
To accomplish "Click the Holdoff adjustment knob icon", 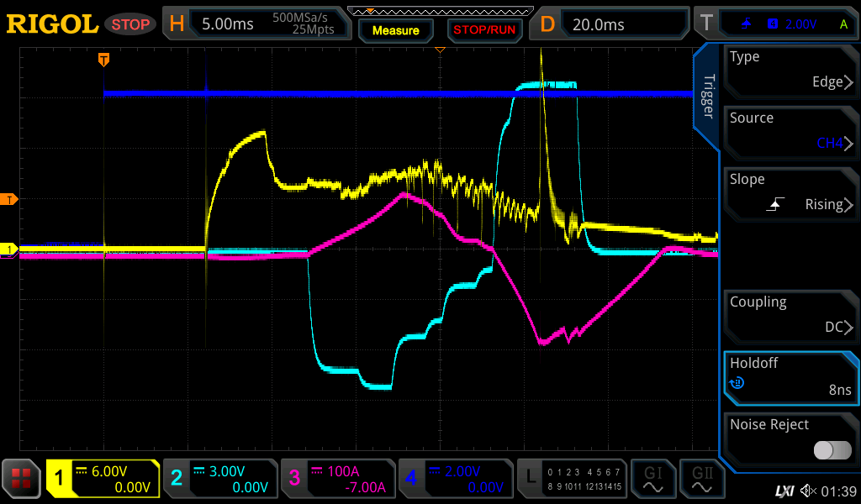I will point(737,383).
